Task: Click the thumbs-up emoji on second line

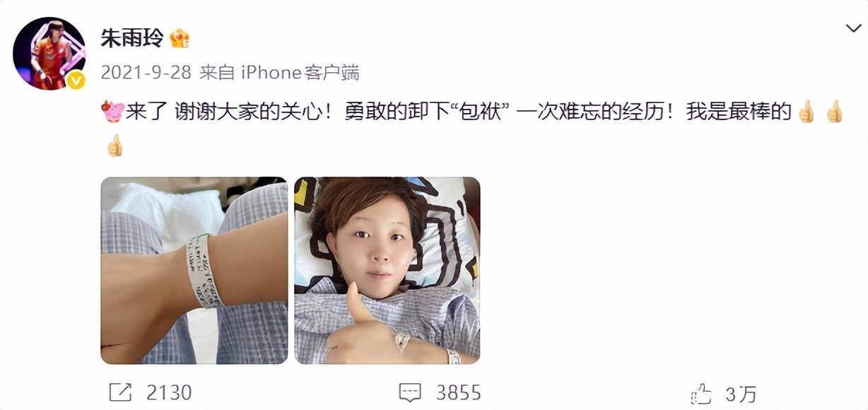Action: (x=115, y=146)
